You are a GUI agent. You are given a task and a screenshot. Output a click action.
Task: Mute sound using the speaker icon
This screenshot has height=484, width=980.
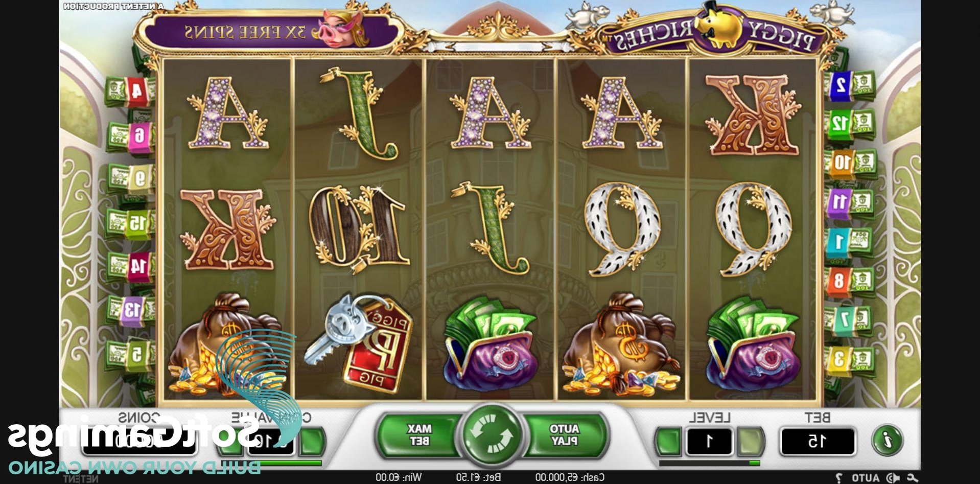[893, 478]
